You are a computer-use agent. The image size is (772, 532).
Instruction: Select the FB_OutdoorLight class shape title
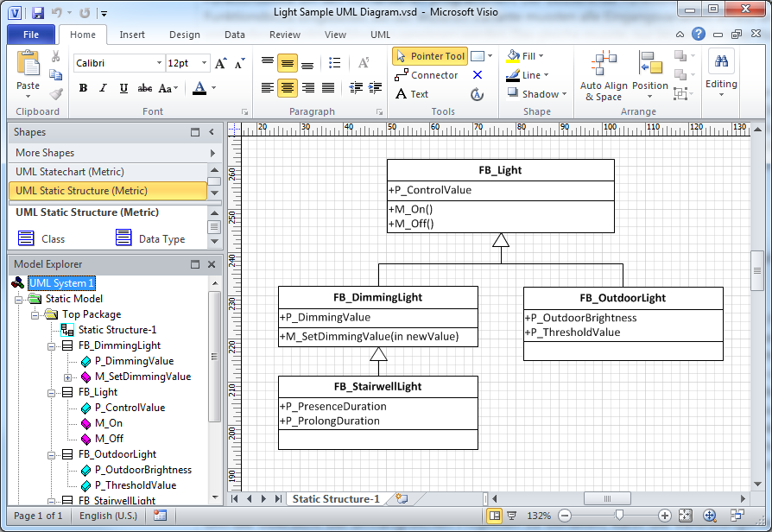point(623,298)
